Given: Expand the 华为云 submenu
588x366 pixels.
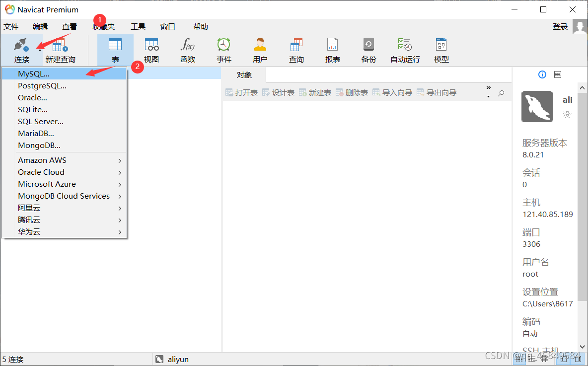Looking at the screenshot, I should click(64, 232).
